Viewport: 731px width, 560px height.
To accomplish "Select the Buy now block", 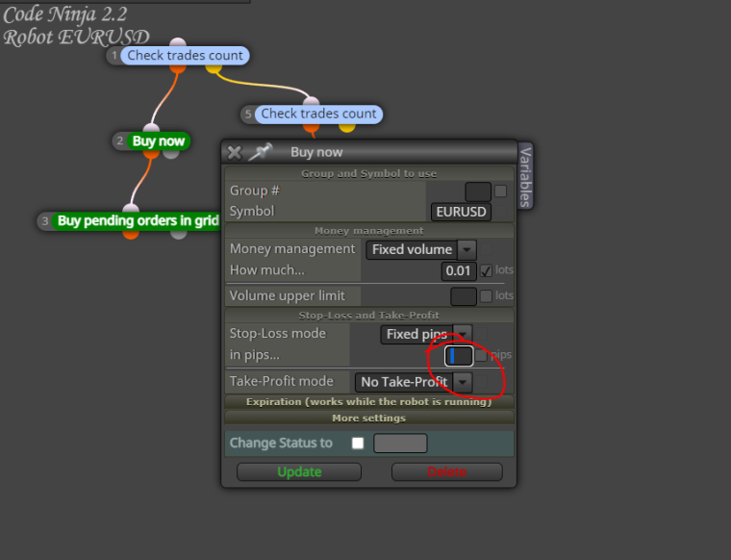I will point(159,141).
